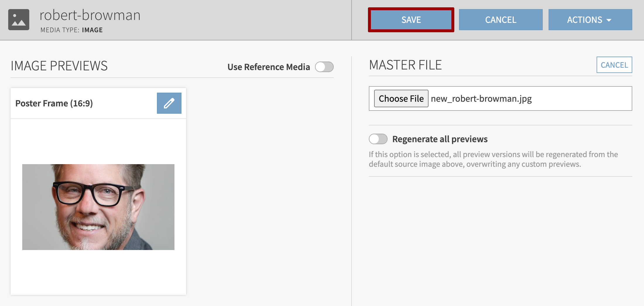Cancel the Master File replacement
Screen dimensions: 644x306
614,65
